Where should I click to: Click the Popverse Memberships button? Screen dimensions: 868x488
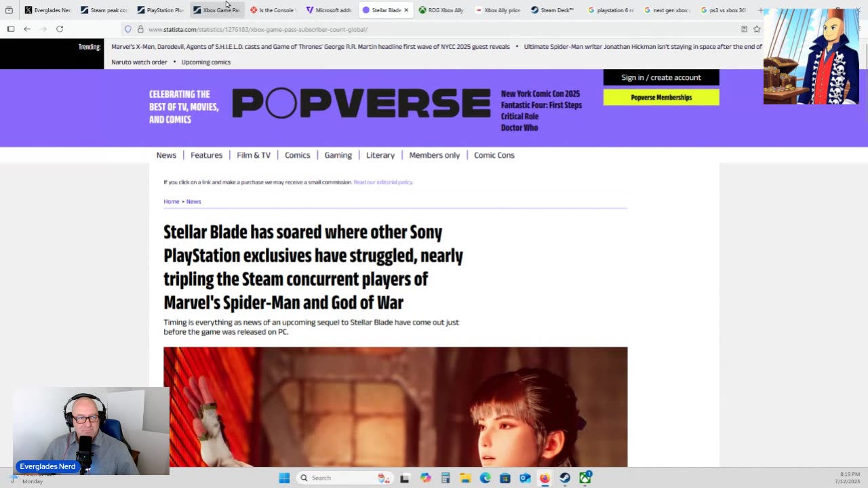(x=661, y=98)
